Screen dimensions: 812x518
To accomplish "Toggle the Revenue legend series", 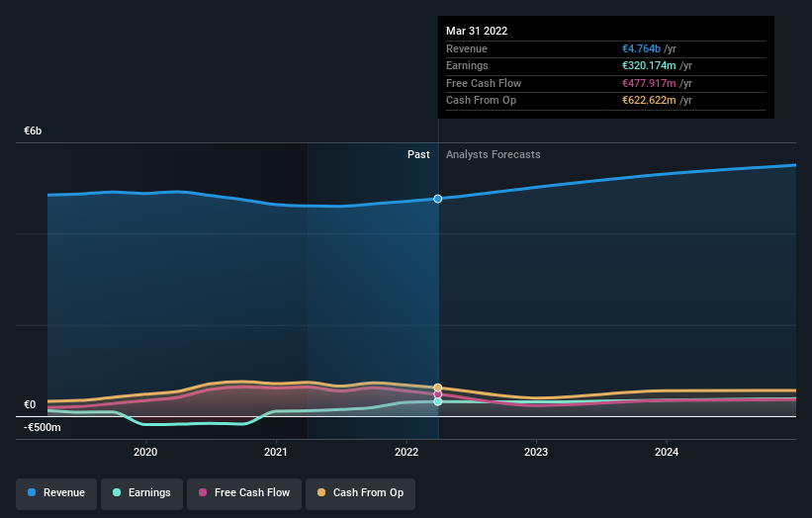I will click(56, 493).
